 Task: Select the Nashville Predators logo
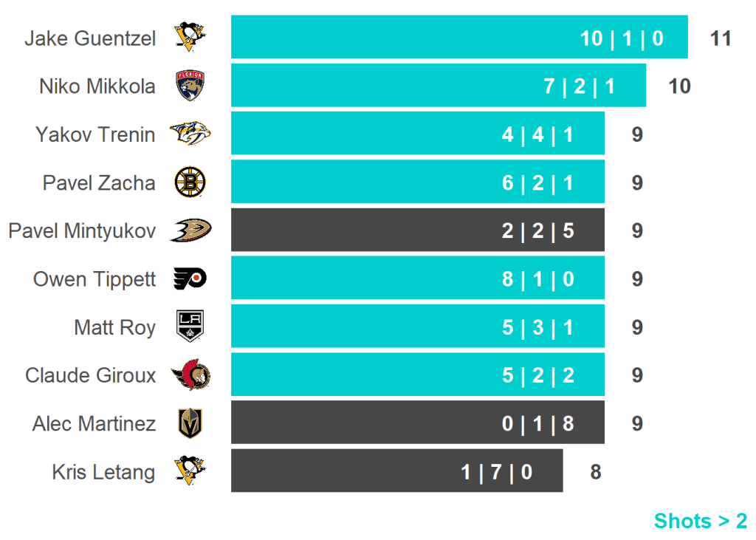click(190, 134)
